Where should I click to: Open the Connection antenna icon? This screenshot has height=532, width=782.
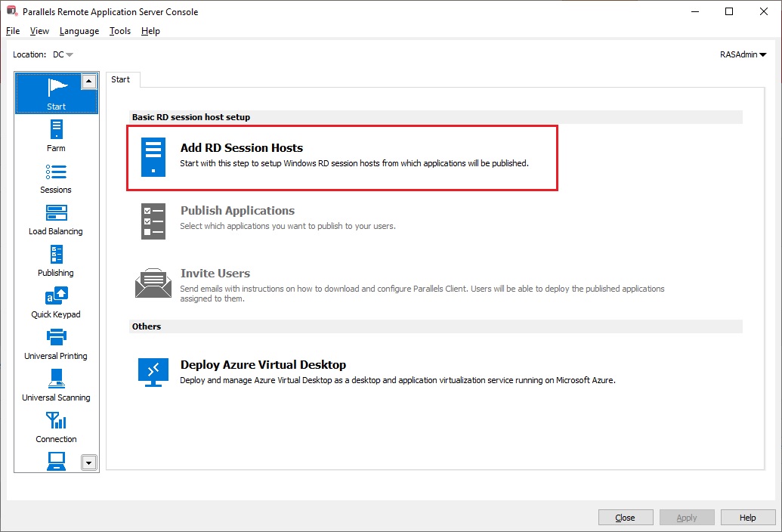point(57,420)
